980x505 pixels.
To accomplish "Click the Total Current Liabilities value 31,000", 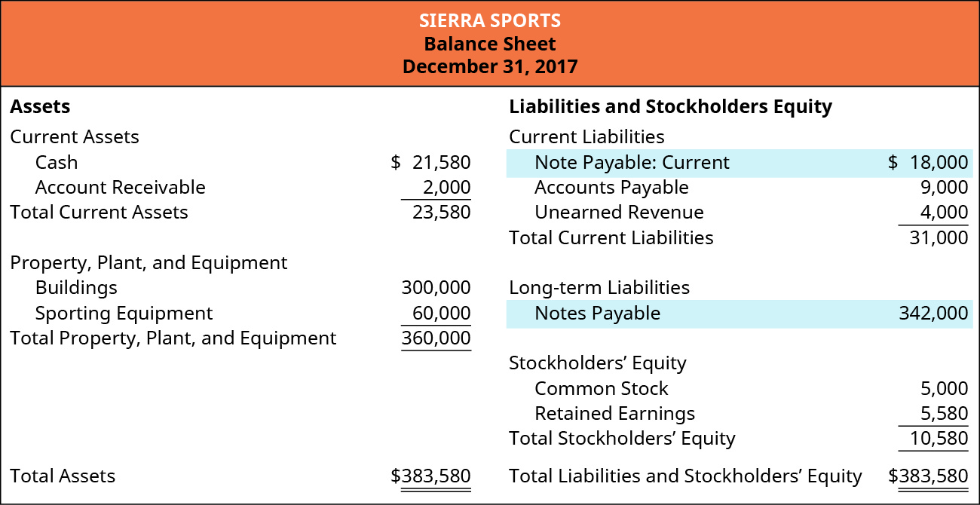I will tap(937, 237).
